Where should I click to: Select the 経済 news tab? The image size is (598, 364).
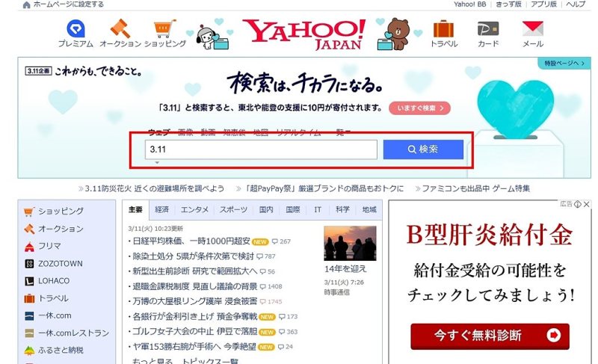[x=161, y=209]
